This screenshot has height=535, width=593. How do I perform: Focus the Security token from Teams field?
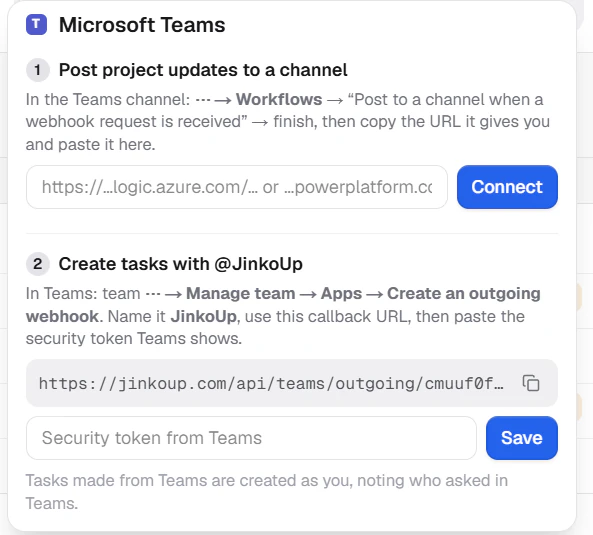point(251,438)
